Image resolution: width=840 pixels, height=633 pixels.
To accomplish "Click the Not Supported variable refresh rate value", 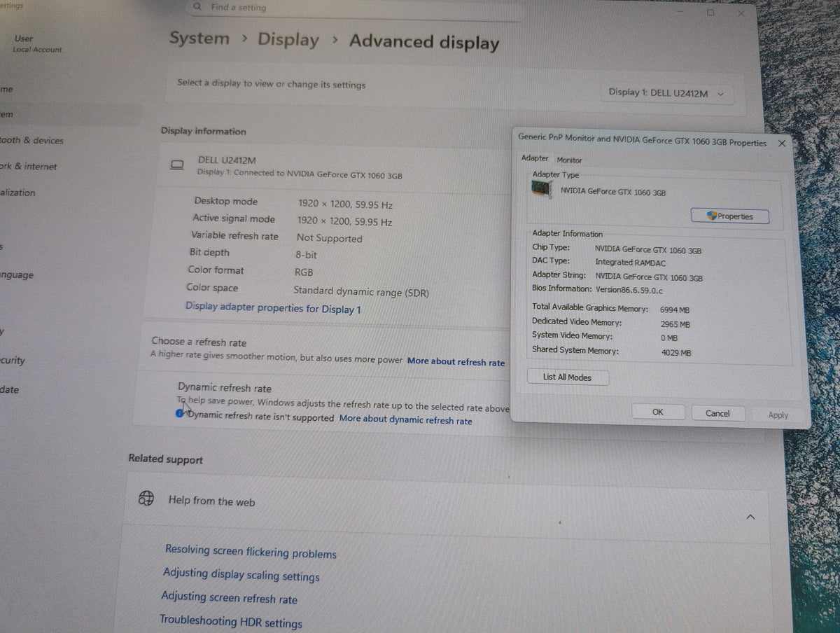I will point(329,238).
